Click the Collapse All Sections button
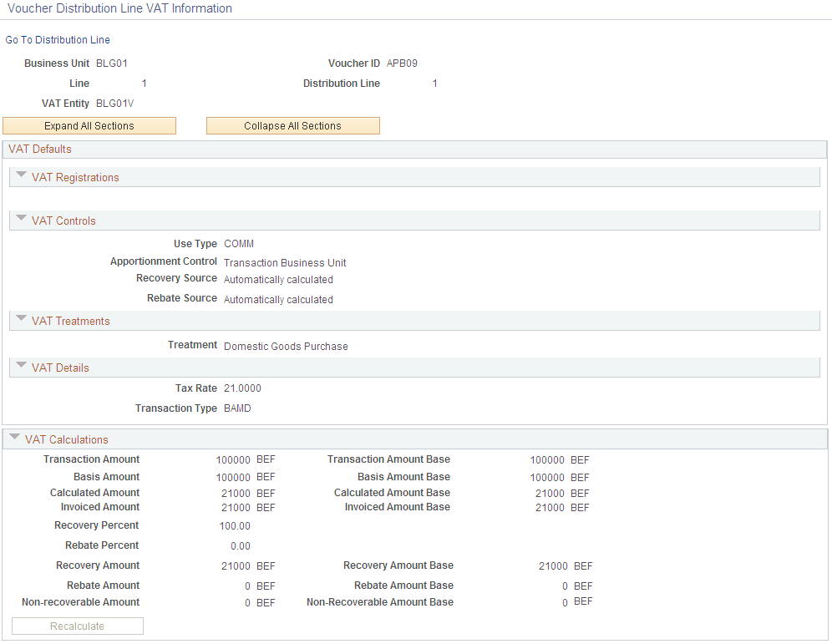This screenshot has height=644, width=832. [x=292, y=125]
